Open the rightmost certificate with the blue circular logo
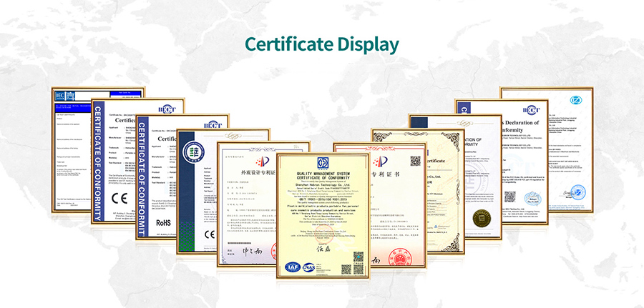The height and width of the screenshot is (308, 644). pyautogui.click(x=571, y=150)
